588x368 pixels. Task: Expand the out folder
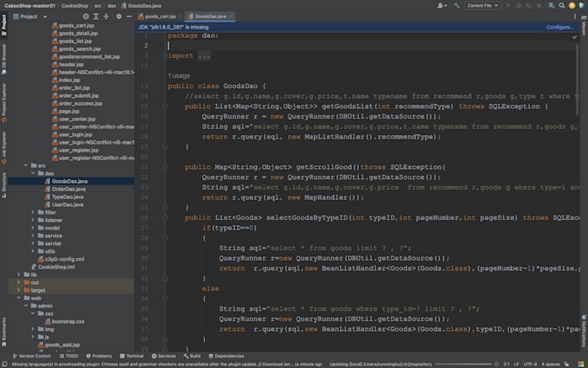click(x=19, y=282)
